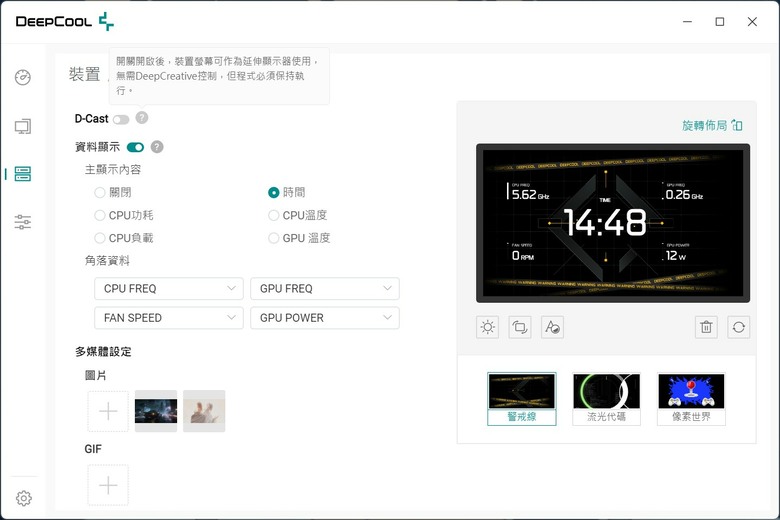Add a new image with plus button

(108, 411)
